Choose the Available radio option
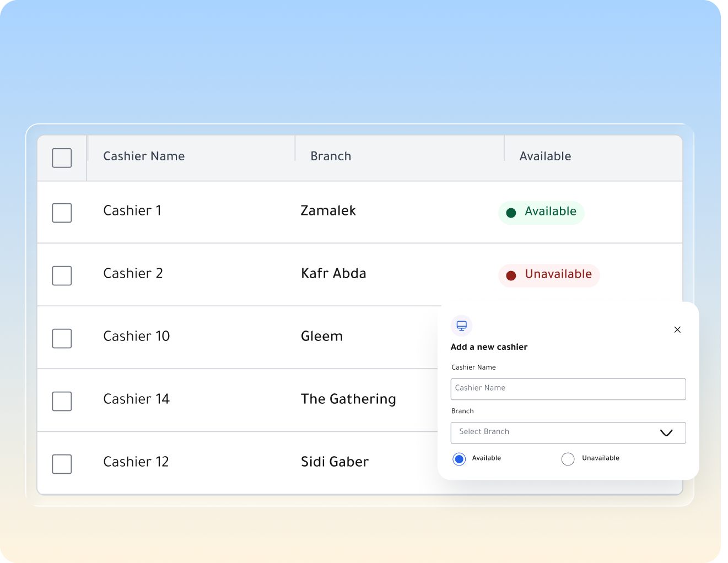Image resolution: width=728 pixels, height=563 pixels. [x=459, y=459]
